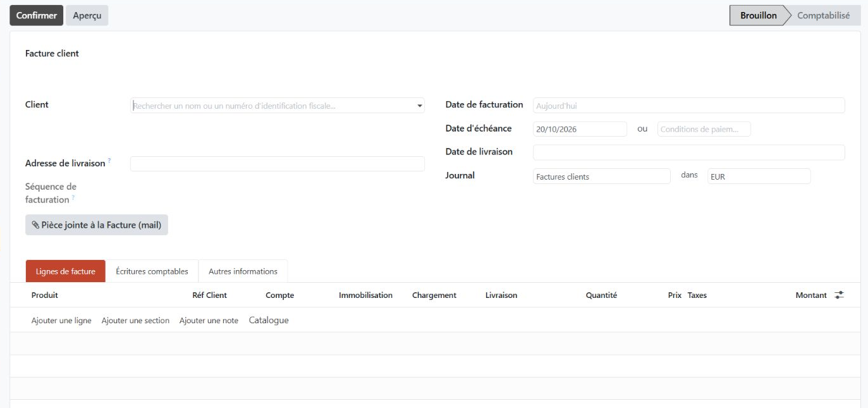Click the Date de livraison field
This screenshot has height=408, width=868.
pyautogui.click(x=689, y=152)
